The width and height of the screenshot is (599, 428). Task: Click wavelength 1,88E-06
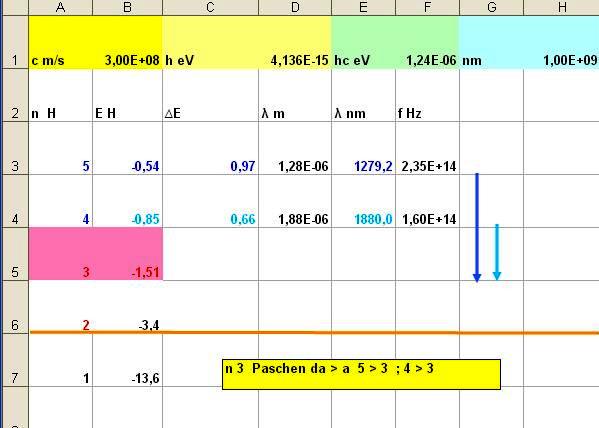tap(295, 201)
